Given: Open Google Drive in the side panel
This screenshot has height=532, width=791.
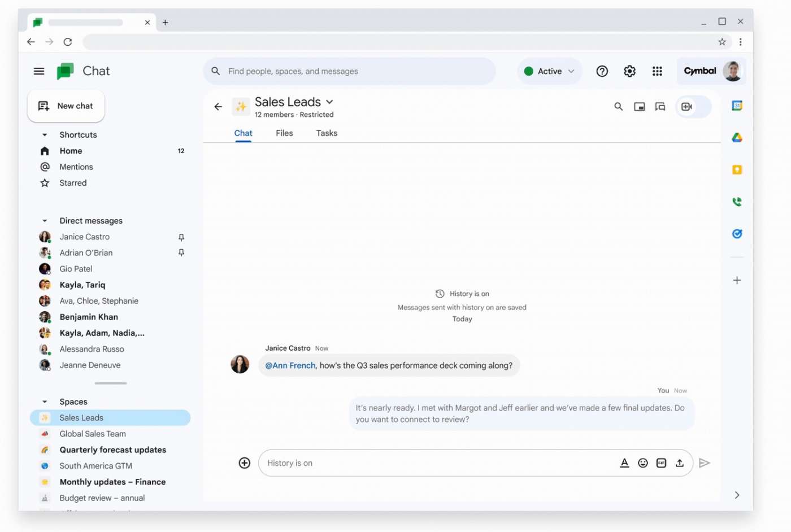Looking at the screenshot, I should click(x=737, y=138).
